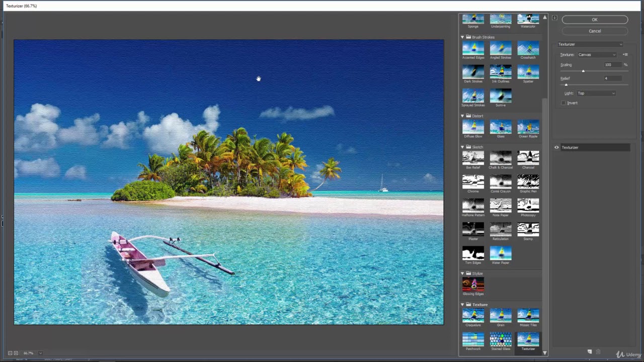Open the Light direction dropdown
Viewport: 644px width, 362px height.
(x=596, y=94)
